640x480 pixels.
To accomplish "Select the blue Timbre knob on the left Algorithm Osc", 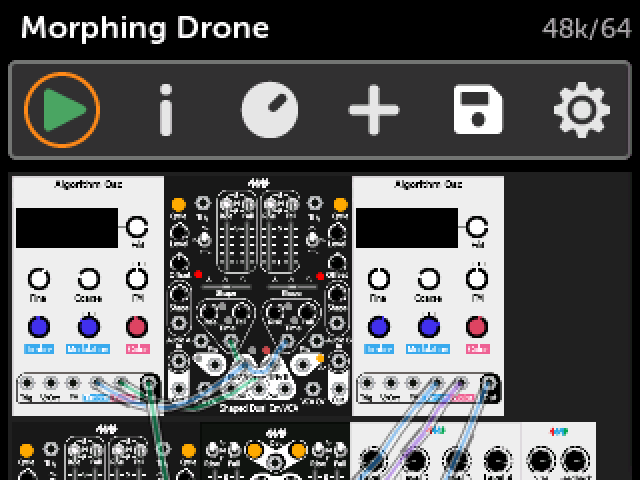I will pos(39,327).
